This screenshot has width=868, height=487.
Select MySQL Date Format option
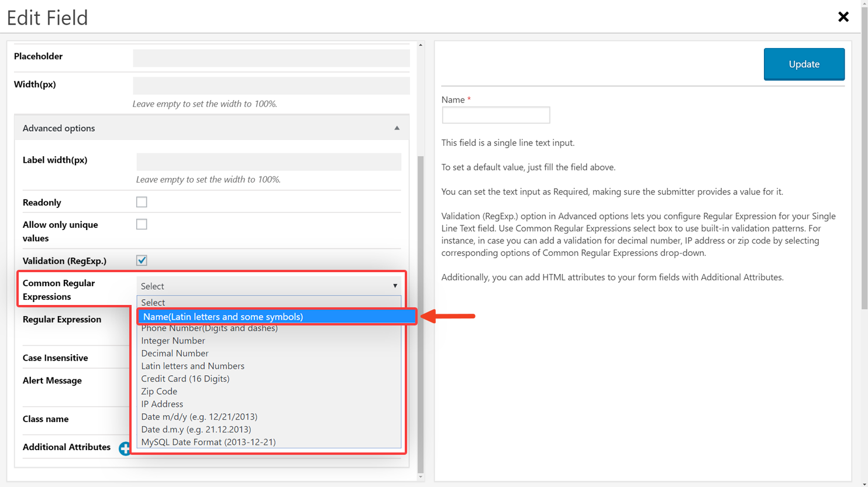click(x=268, y=442)
